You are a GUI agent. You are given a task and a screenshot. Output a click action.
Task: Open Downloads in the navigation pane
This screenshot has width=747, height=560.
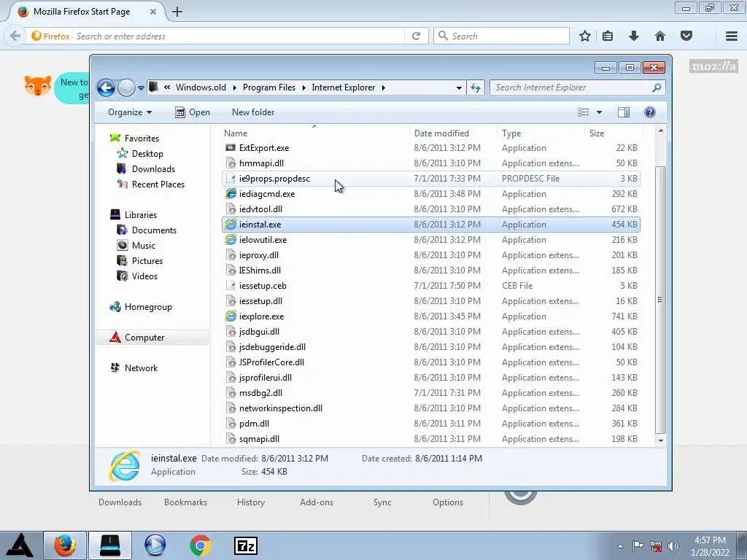tap(153, 169)
